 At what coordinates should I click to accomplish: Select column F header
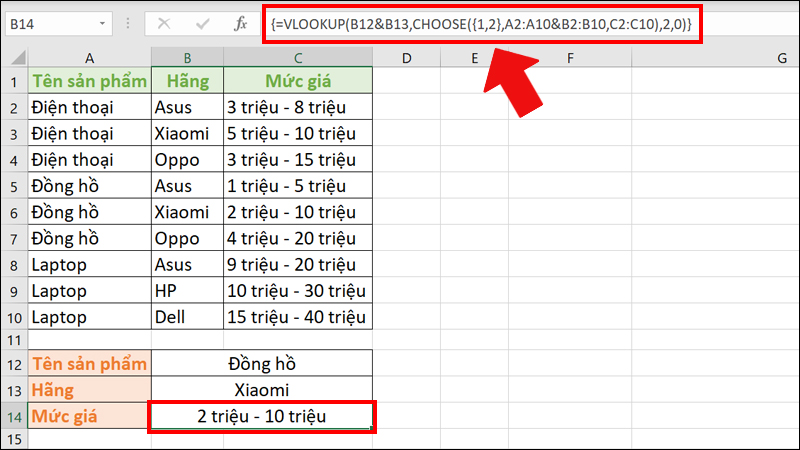570,58
